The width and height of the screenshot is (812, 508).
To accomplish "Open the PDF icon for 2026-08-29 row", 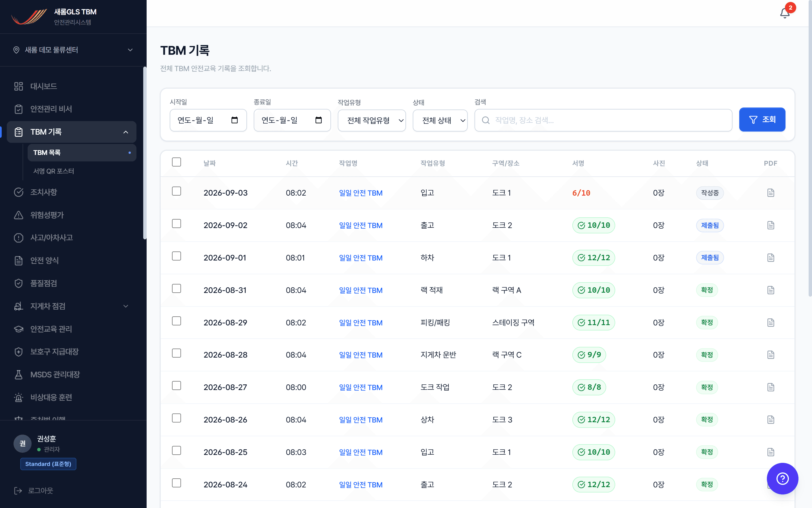I will click(771, 322).
